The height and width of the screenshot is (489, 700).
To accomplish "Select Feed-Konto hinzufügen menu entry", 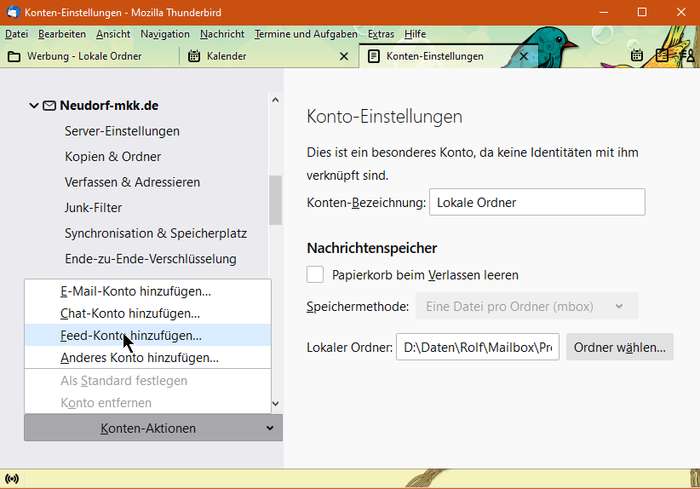I will coord(130,336).
